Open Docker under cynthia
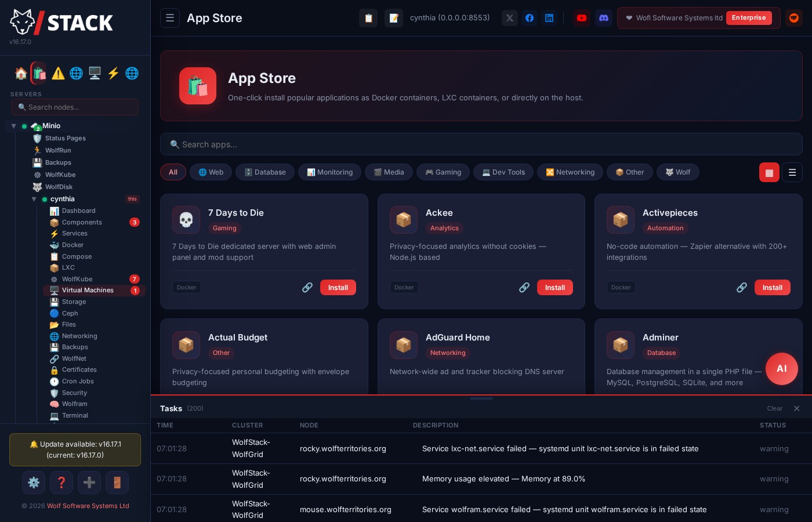The image size is (812, 522). point(95,245)
